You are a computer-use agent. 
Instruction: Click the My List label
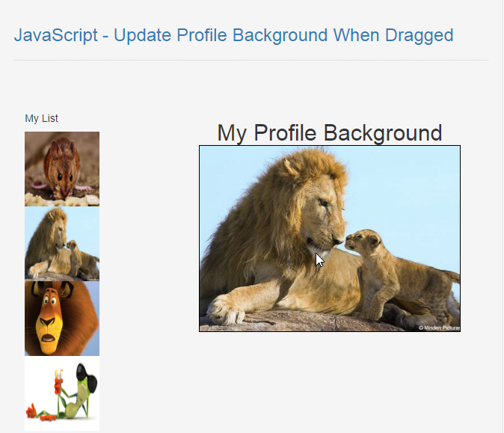pyautogui.click(x=41, y=118)
